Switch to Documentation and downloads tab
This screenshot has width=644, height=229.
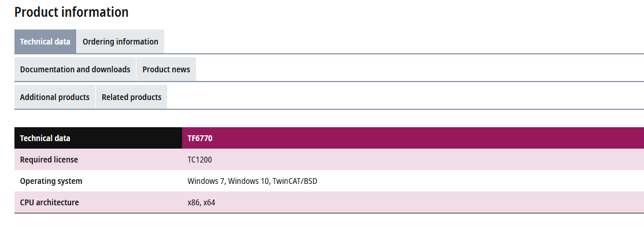click(75, 69)
